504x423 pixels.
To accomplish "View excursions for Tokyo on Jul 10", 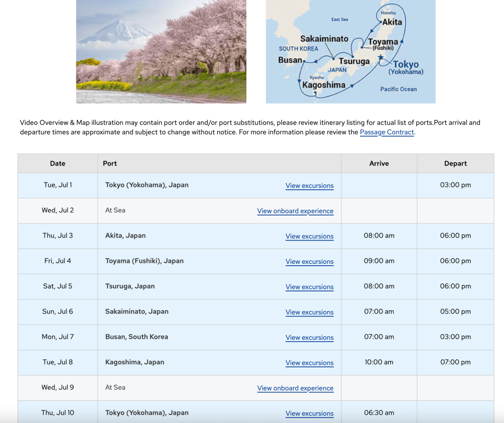I will pos(309,414).
